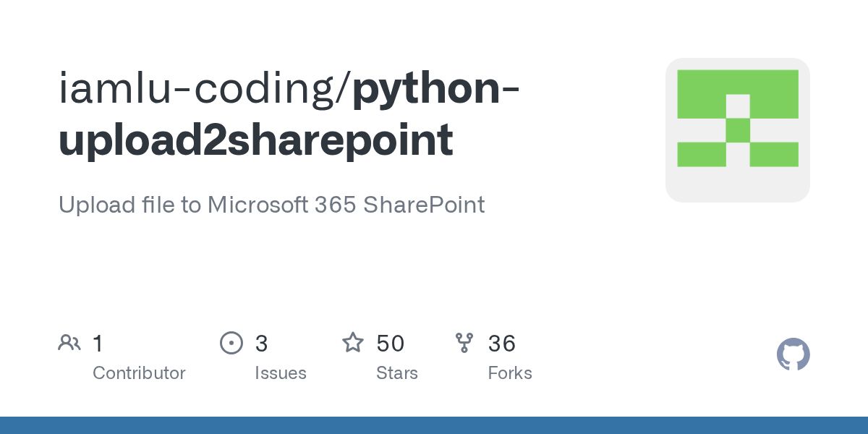
Task: Select "upload2sharepoint" in the repository title
Action: (x=256, y=139)
